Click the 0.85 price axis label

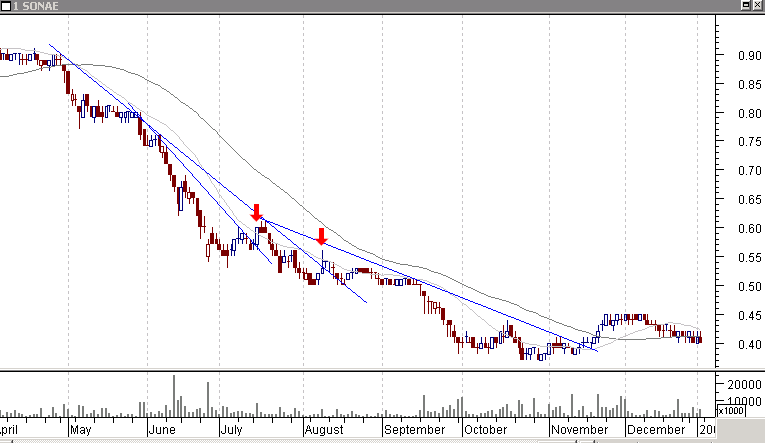[x=749, y=85]
